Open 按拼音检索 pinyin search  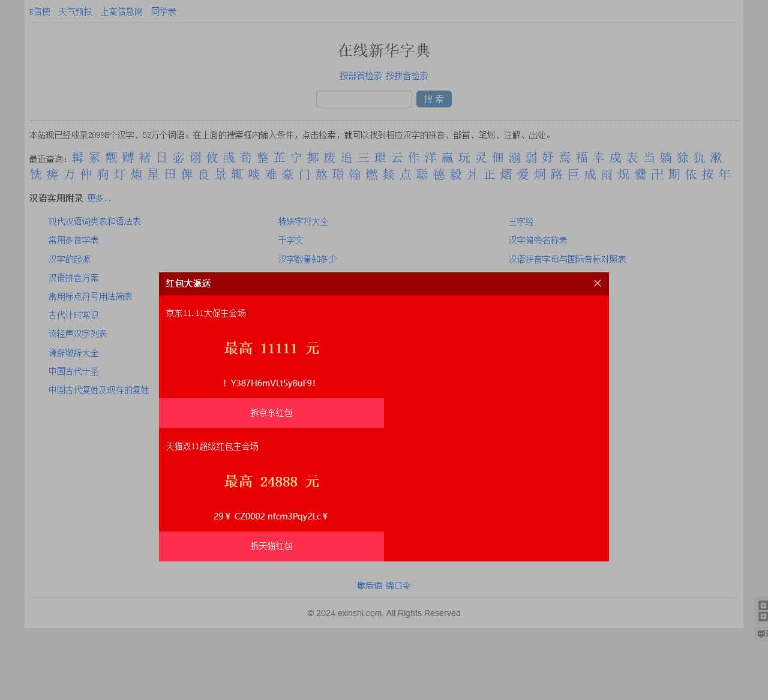(407, 76)
